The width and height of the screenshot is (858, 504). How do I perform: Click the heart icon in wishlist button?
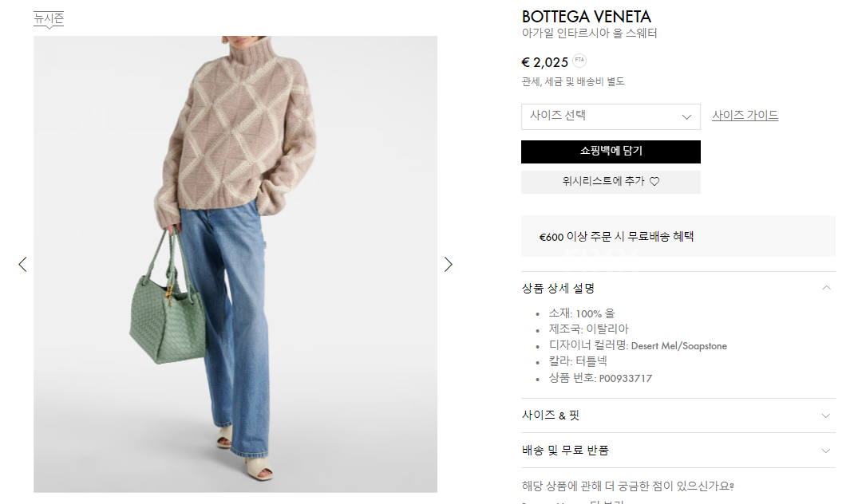[654, 182]
